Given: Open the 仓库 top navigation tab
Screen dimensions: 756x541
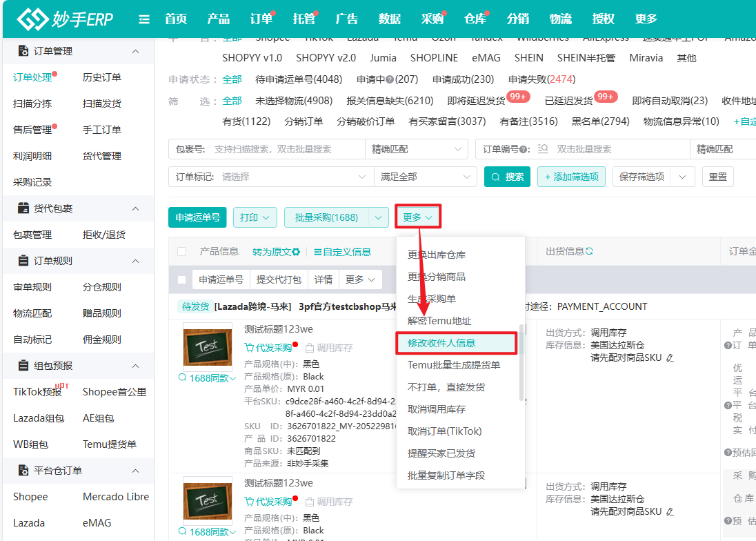Looking at the screenshot, I should tap(475, 19).
